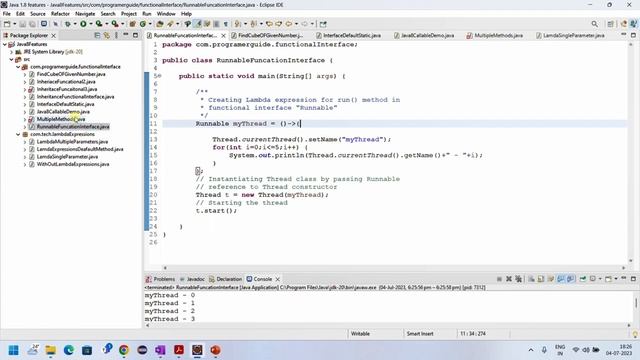Click the New Java Class green icon
This screenshot has height=360, width=640.
pos(142,24)
